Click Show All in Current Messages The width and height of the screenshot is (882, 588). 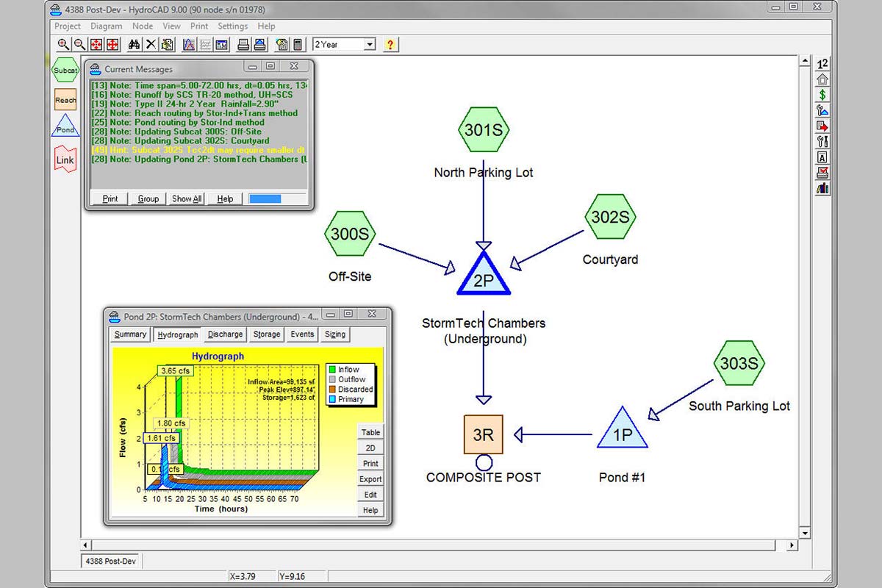pos(187,198)
